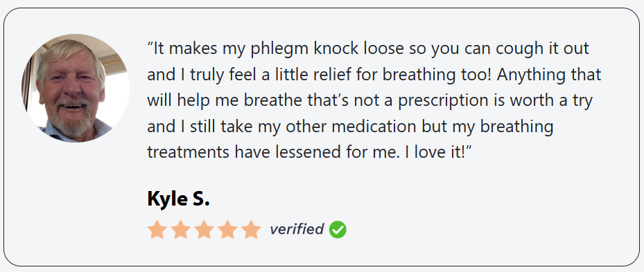Click the reviewer name Kyle S.

pyautogui.click(x=178, y=199)
